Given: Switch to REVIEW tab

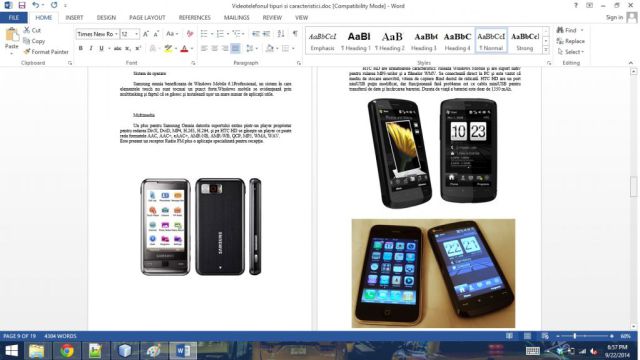Looking at the screenshot, I should tap(272, 18).
